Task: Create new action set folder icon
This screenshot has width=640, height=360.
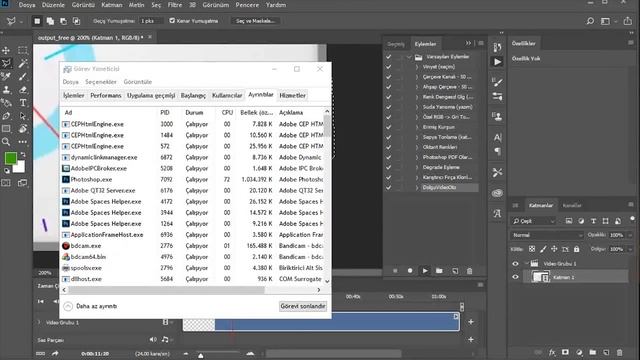Action: [439, 271]
